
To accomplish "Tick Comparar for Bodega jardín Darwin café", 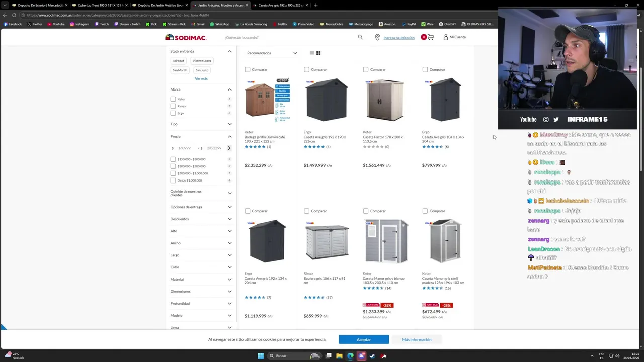I will (247, 70).
